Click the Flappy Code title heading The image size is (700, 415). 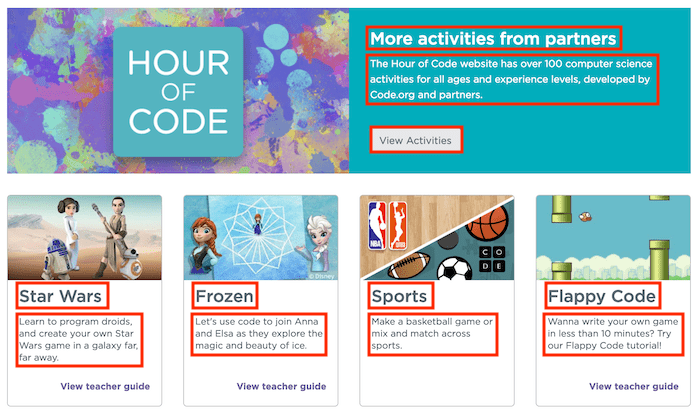click(x=602, y=296)
